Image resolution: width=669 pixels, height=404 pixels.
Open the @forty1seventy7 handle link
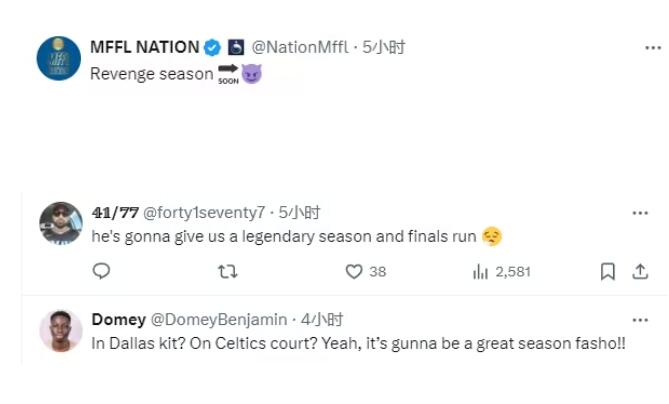pos(207,212)
